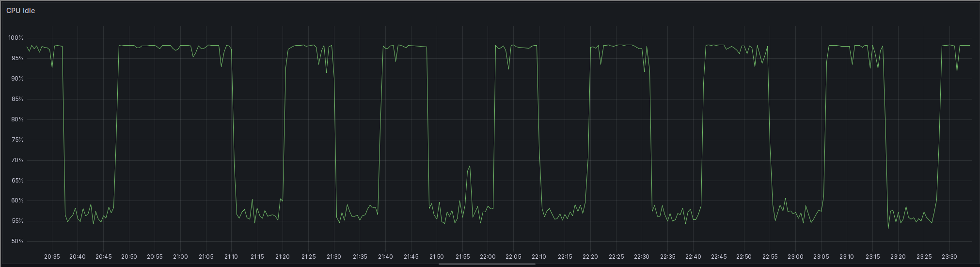
Task: Click the 22:45 time axis label
Action: (x=719, y=257)
